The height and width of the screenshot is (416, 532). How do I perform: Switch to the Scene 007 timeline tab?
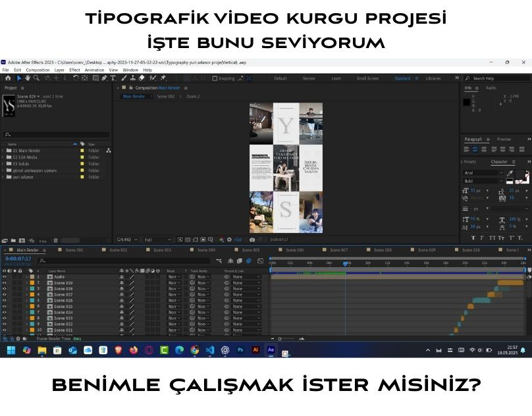[x=338, y=250]
